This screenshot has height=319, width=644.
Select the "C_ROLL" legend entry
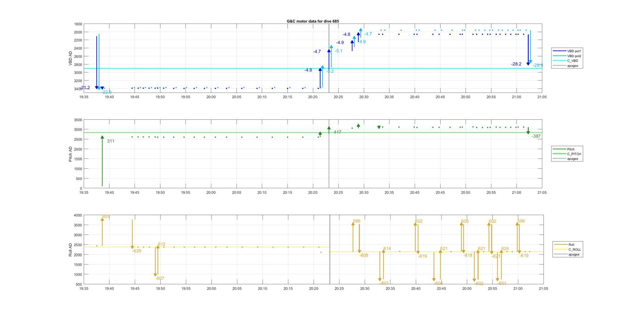[568, 249]
